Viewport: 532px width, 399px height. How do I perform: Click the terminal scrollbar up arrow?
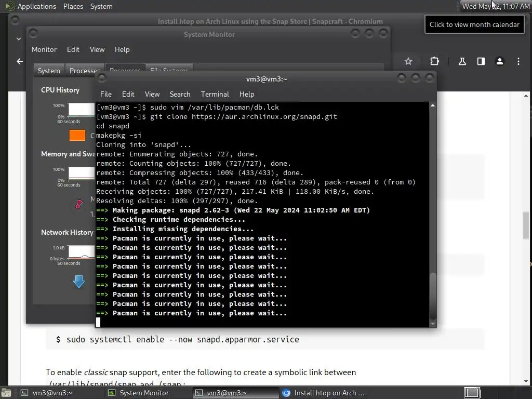[x=433, y=106]
